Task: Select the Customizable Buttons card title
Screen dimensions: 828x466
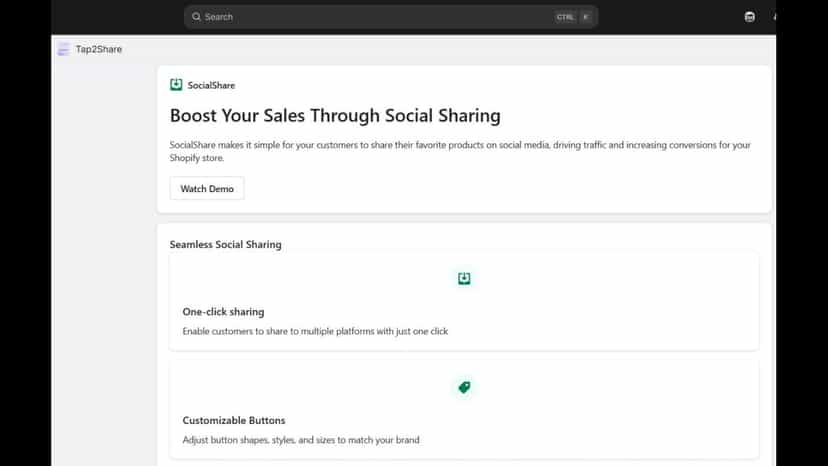Action: [234, 421]
